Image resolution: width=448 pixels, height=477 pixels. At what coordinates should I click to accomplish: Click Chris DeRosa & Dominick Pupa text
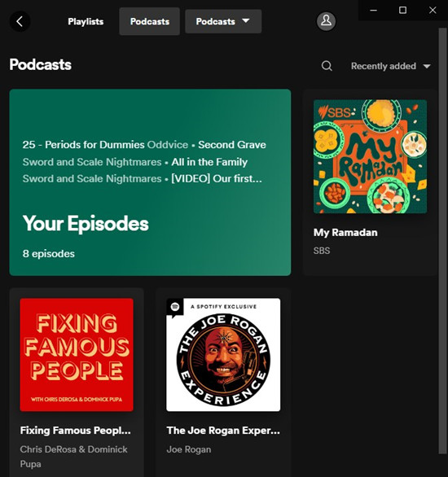tap(73, 457)
